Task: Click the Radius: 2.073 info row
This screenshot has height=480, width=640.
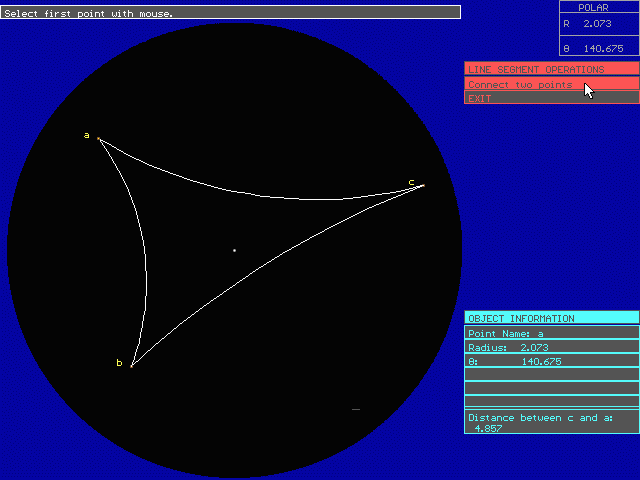Action: (551, 347)
